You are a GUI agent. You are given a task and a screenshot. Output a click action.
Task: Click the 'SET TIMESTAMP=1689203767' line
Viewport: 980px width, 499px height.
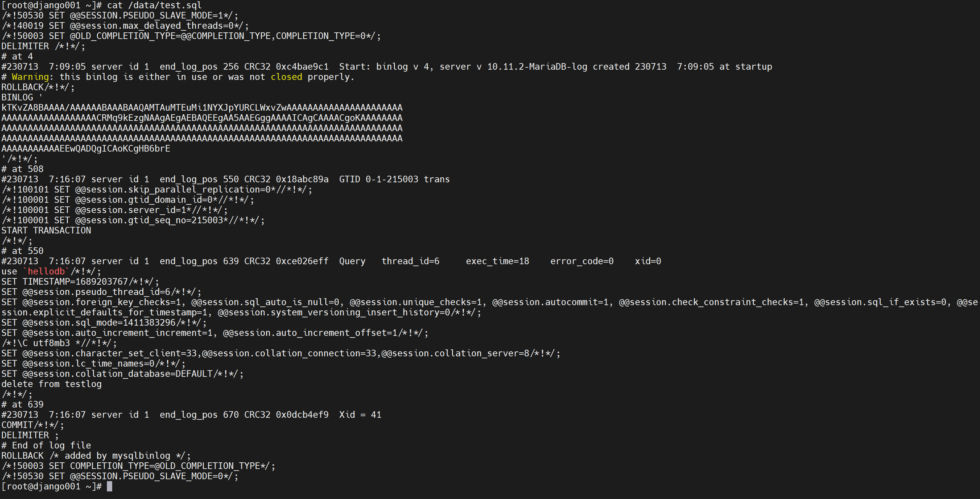pos(75,282)
